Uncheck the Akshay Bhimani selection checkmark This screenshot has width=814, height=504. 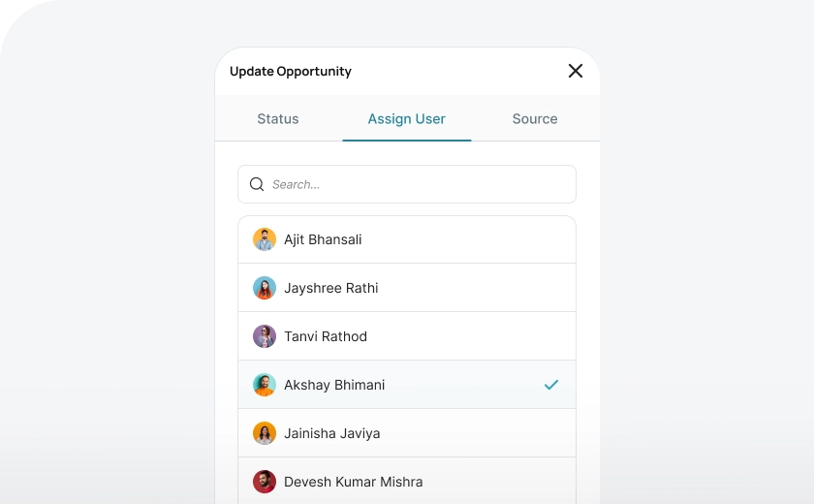click(x=551, y=385)
